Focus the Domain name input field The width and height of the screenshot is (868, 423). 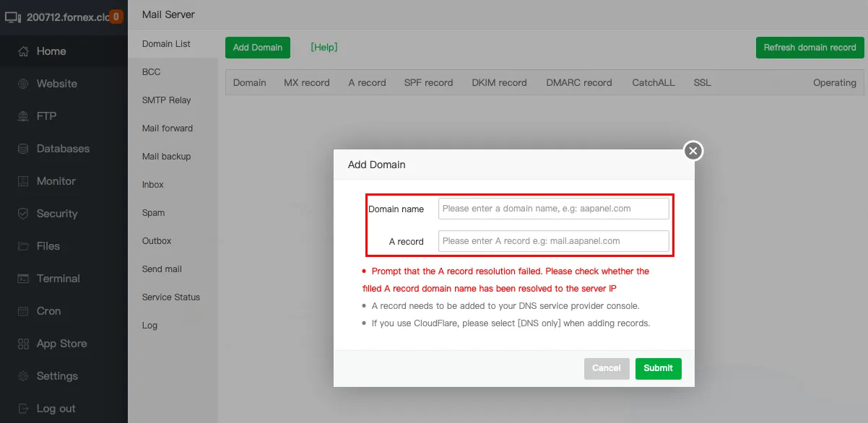[x=553, y=209]
